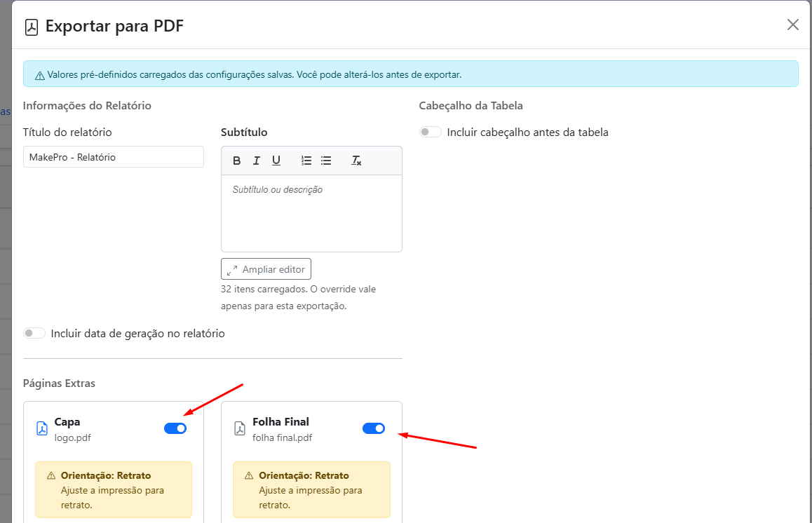
Task: Enable Incluir data de geração toggle
Action: (34, 334)
